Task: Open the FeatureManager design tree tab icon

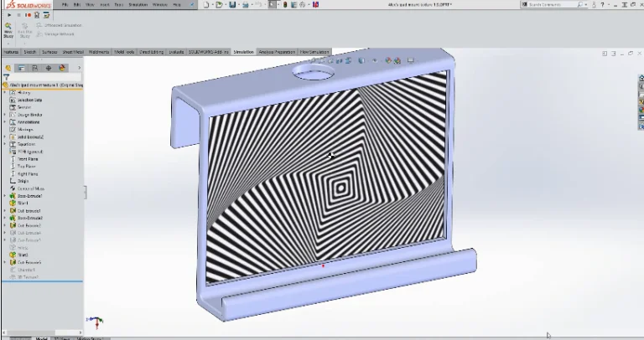Action: click(x=8, y=68)
